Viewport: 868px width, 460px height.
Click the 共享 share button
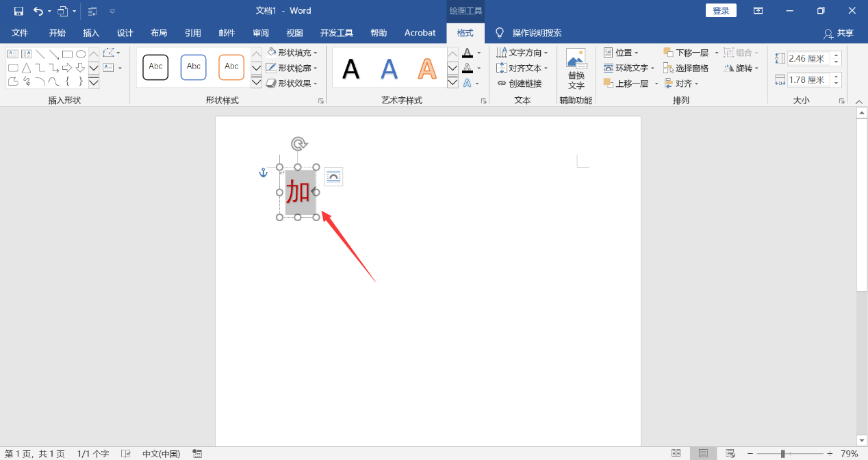pyautogui.click(x=839, y=33)
